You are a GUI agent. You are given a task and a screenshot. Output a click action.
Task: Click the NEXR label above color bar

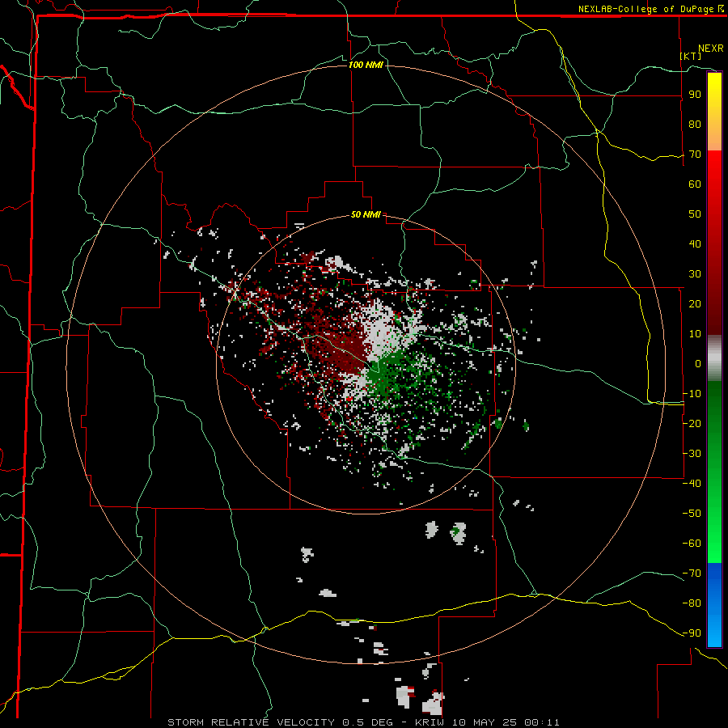(x=710, y=49)
